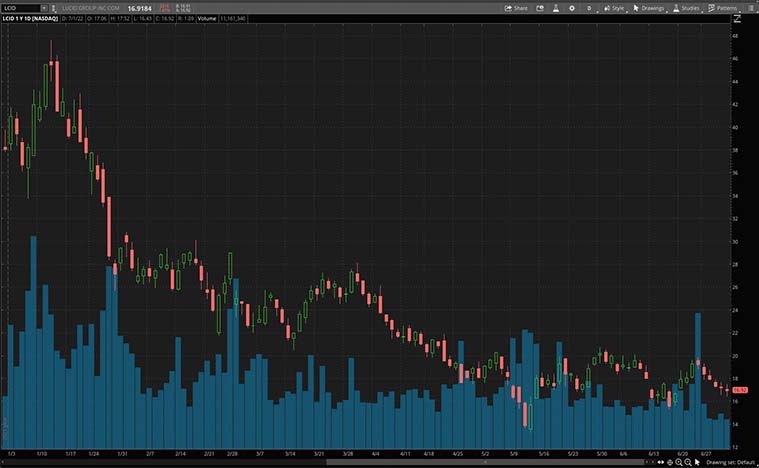759x468 pixels.
Task: Click the hamburger menu icon at top right
Action: tap(750, 8)
